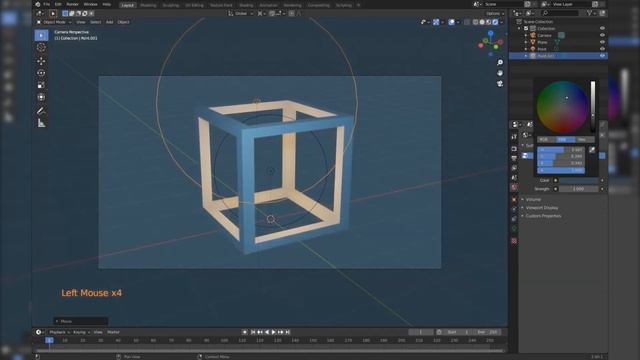Expand the Viewport Display panel

542,208
